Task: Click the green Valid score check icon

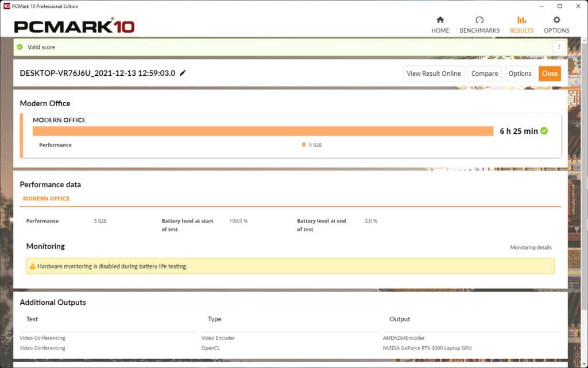Action: pos(20,47)
